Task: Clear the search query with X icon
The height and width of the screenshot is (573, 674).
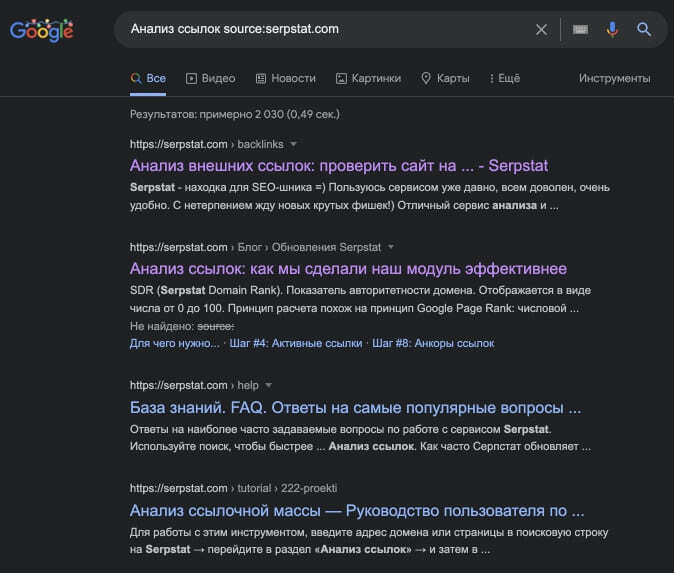Action: tap(541, 30)
